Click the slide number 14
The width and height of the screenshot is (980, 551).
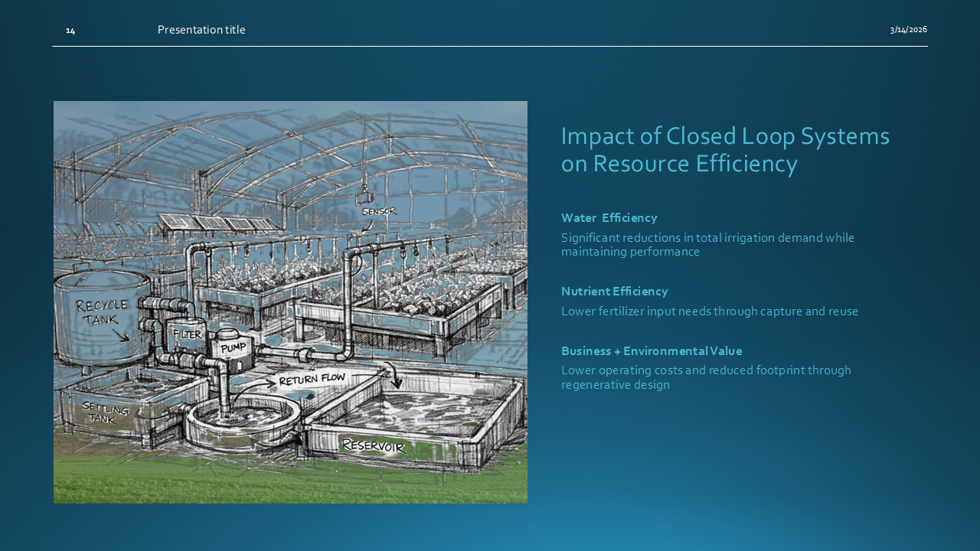[70, 31]
